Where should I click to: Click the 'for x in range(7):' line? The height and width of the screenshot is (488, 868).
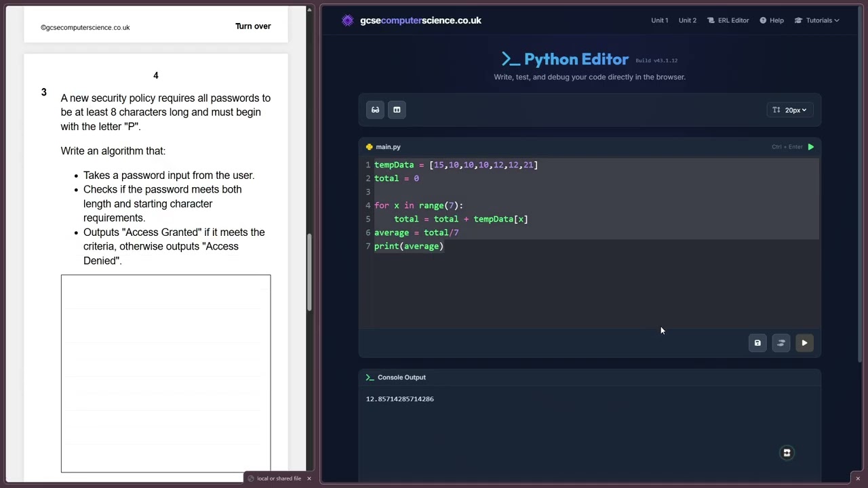tap(418, 205)
